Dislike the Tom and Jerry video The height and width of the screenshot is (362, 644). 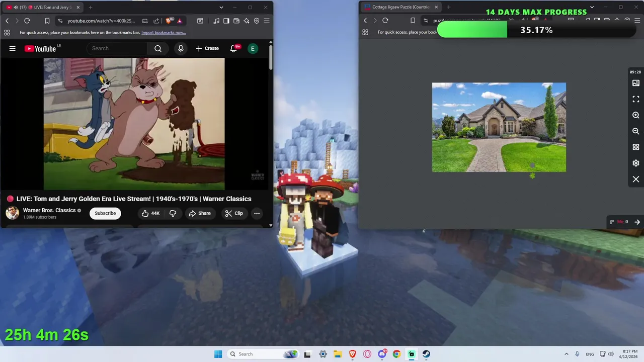click(x=173, y=213)
